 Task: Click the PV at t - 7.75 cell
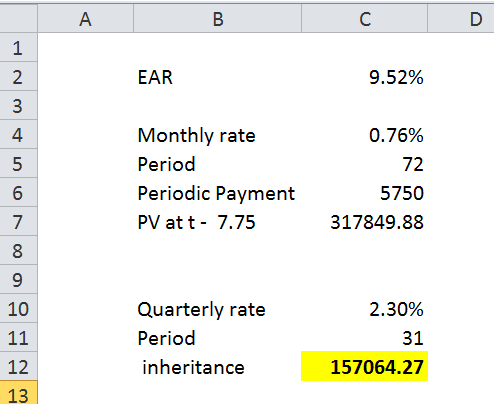click(x=217, y=222)
